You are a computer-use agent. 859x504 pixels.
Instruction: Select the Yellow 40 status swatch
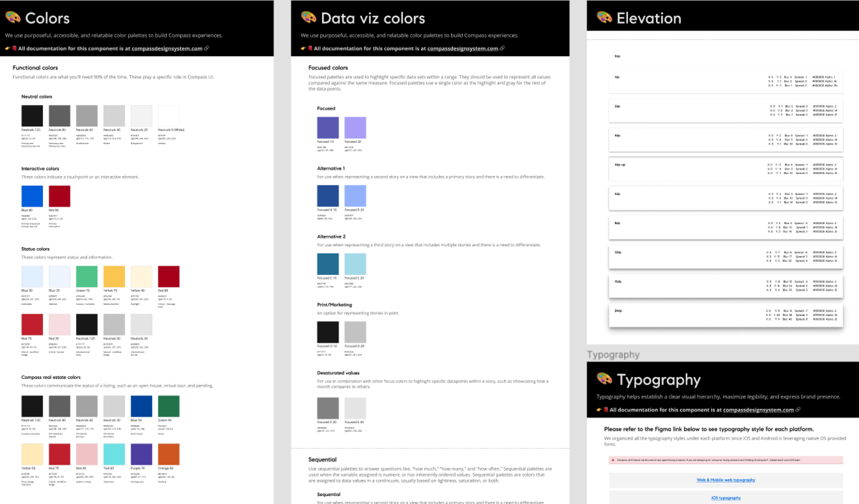tap(141, 276)
